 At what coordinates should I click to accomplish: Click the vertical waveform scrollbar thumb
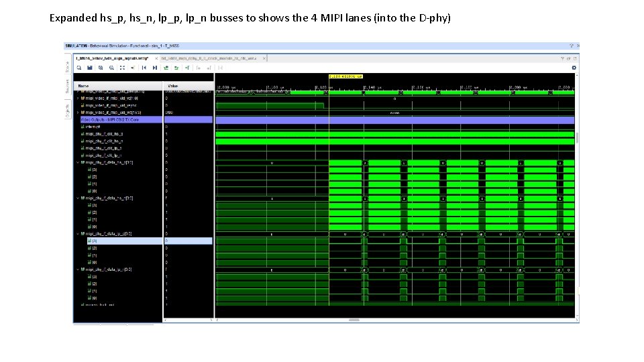577,138
